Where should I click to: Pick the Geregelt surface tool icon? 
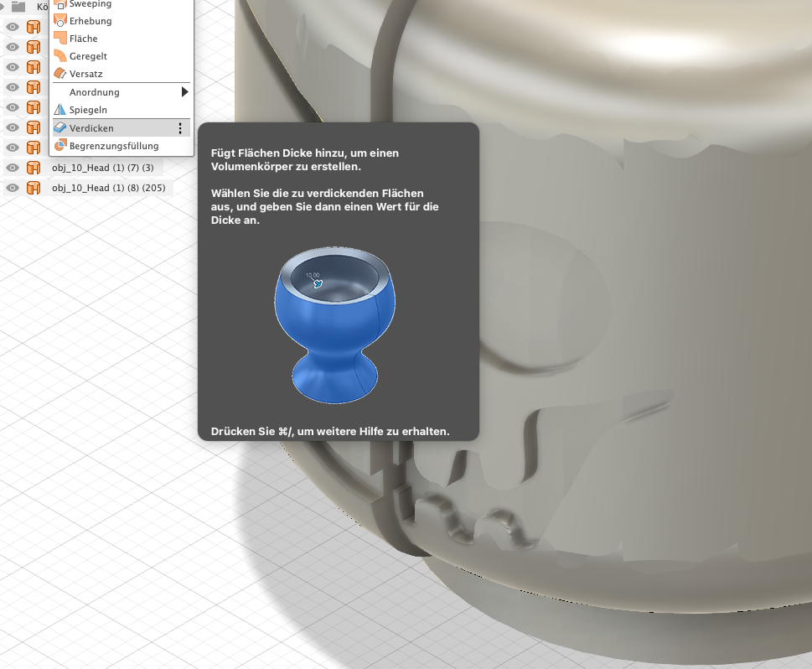click(x=60, y=56)
